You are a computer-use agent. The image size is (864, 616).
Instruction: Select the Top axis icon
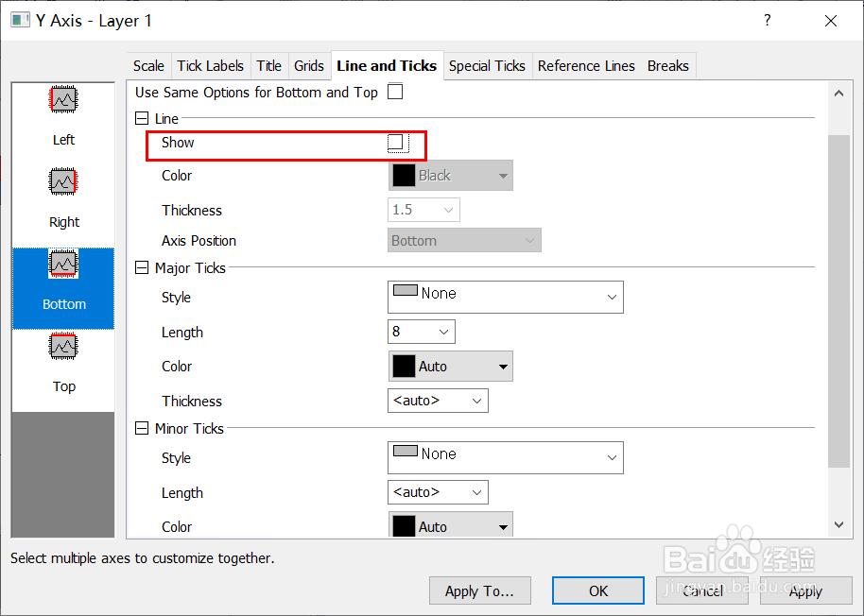pos(63,348)
